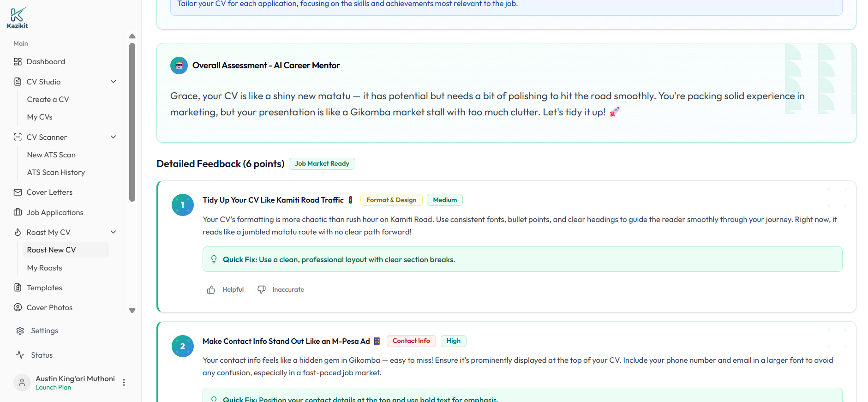
Task: Click the CV Studio document icon
Action: click(18, 82)
